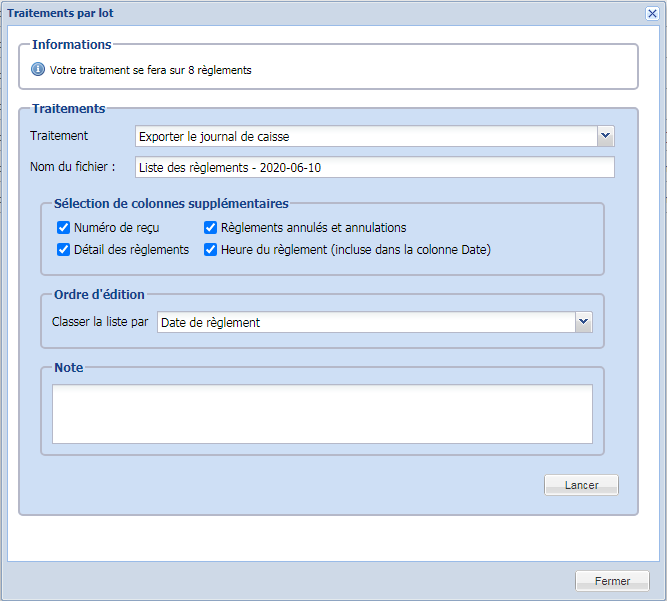Uncheck the Heure du règlement checkbox
Image resolution: width=667 pixels, height=601 pixels.
pos(211,250)
